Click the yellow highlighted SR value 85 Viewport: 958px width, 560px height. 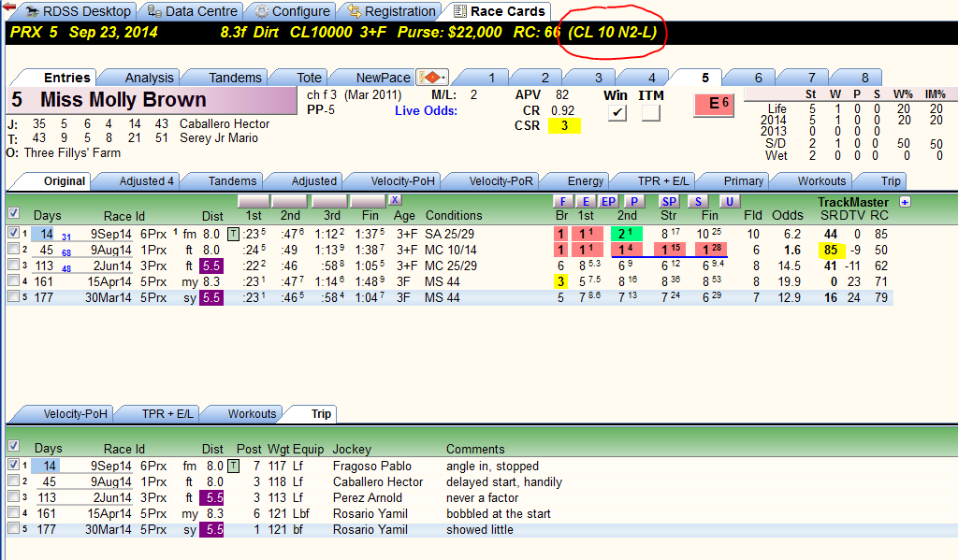[x=831, y=250]
